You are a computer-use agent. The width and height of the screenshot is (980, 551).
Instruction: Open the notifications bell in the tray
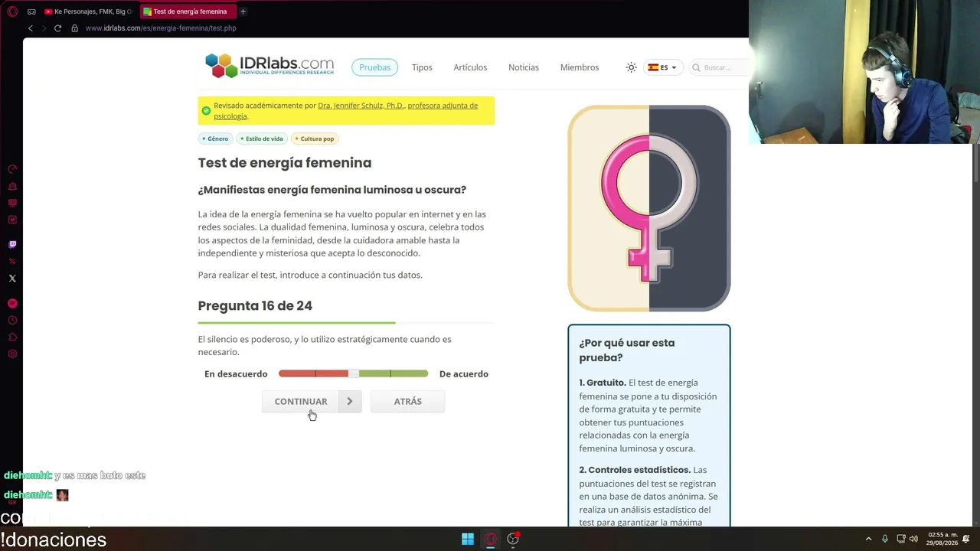(x=966, y=539)
